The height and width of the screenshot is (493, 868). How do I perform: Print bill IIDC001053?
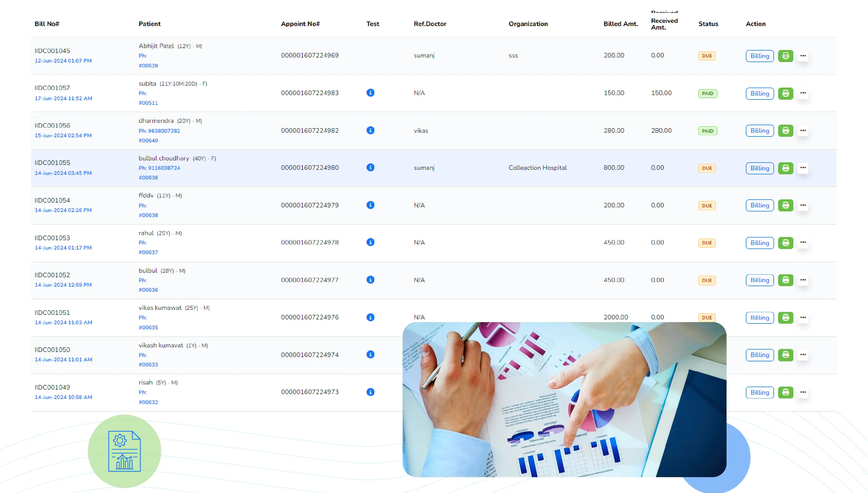coord(785,243)
